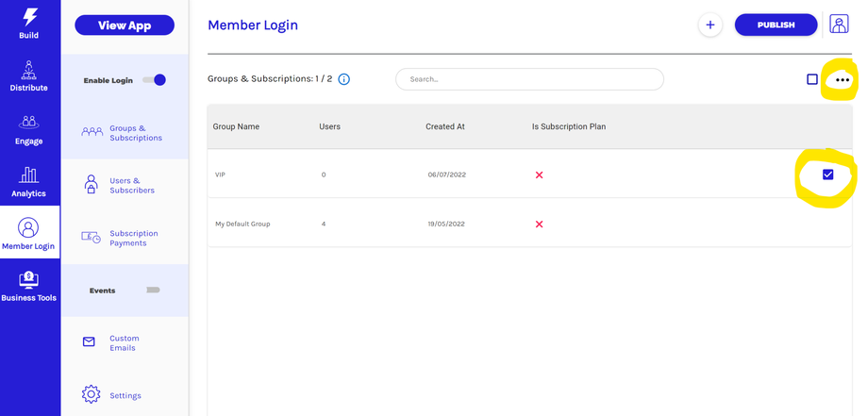Go to the Distribute section
The image size is (868, 416).
tap(29, 72)
